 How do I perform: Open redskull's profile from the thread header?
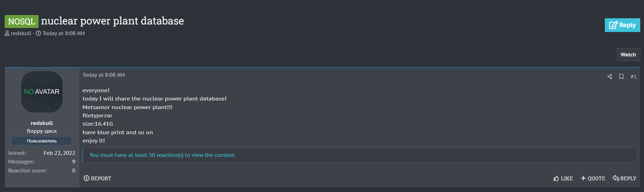tap(21, 33)
